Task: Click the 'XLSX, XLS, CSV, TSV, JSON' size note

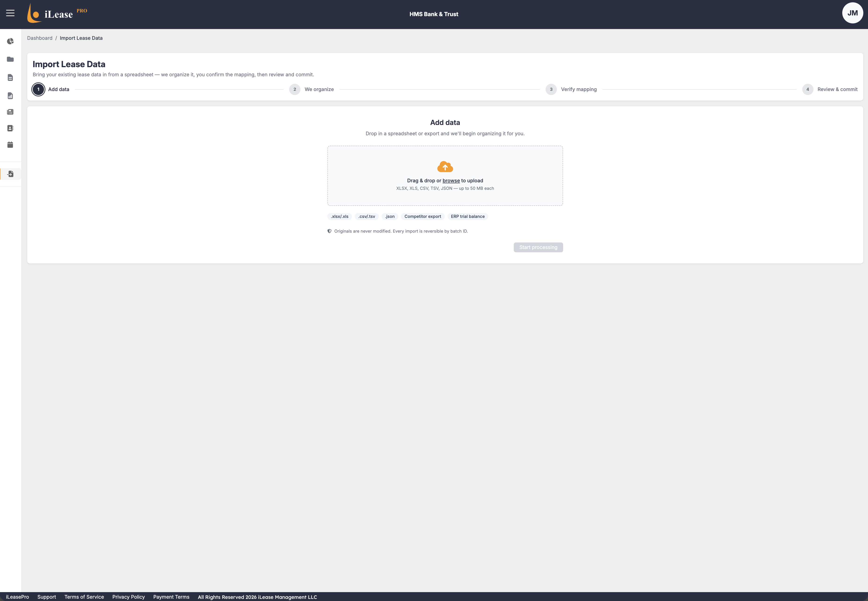Action: tap(445, 188)
